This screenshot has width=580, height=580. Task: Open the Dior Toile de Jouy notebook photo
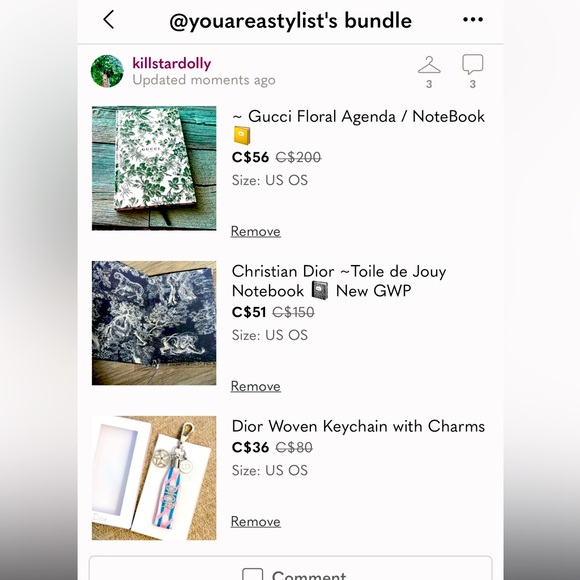[x=154, y=323]
